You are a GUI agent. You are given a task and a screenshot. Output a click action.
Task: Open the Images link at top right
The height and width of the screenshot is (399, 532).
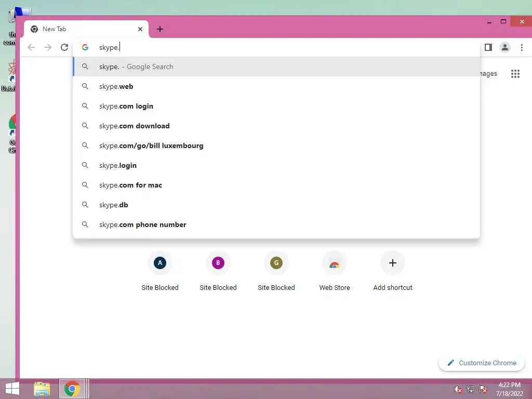[488, 74]
